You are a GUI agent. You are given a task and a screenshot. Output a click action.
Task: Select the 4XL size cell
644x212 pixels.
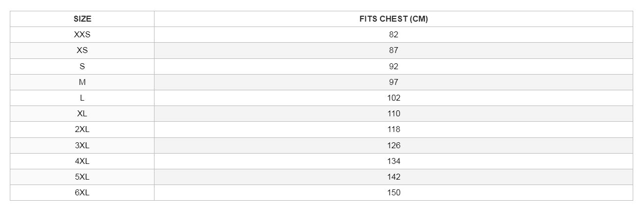pyautogui.click(x=82, y=161)
